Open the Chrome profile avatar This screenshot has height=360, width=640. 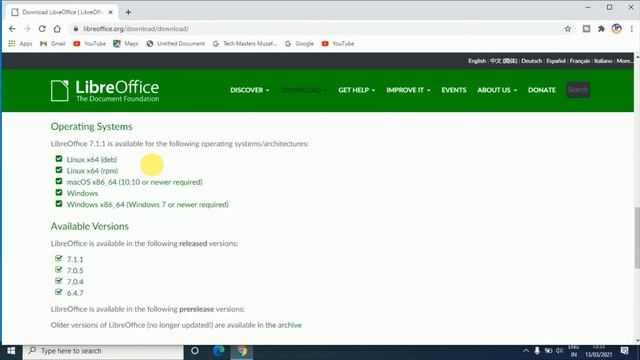[x=616, y=29]
